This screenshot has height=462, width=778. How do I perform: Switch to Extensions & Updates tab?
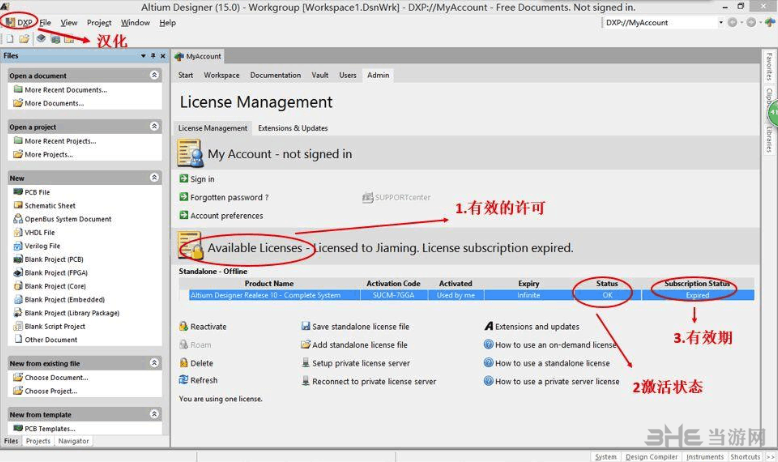[x=293, y=128]
